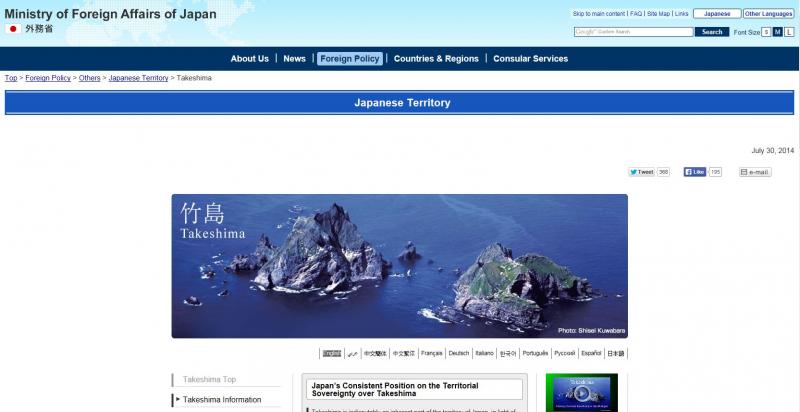Open the Other Languages selector
Viewport: 800px width, 412px height.
768,14
